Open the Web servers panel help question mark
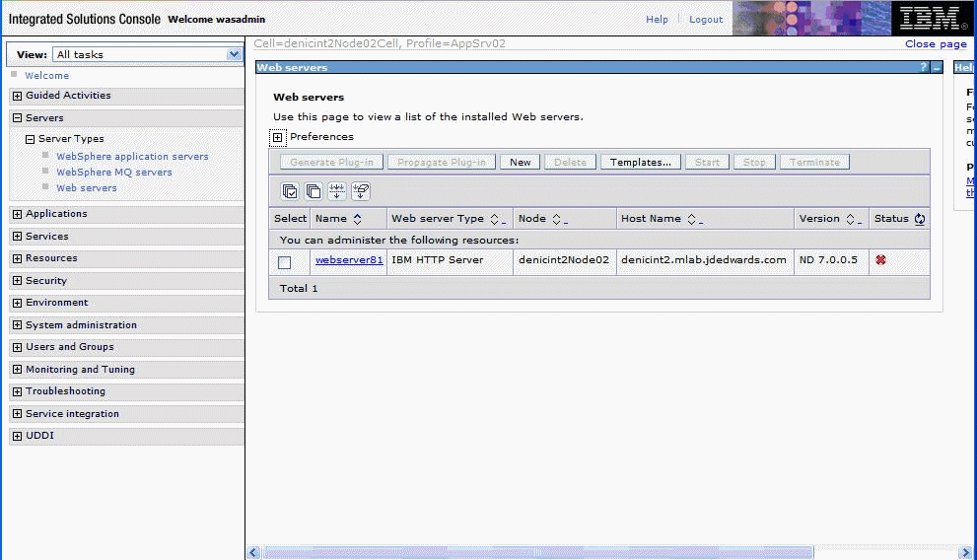The image size is (977, 560). pyautogui.click(x=924, y=67)
